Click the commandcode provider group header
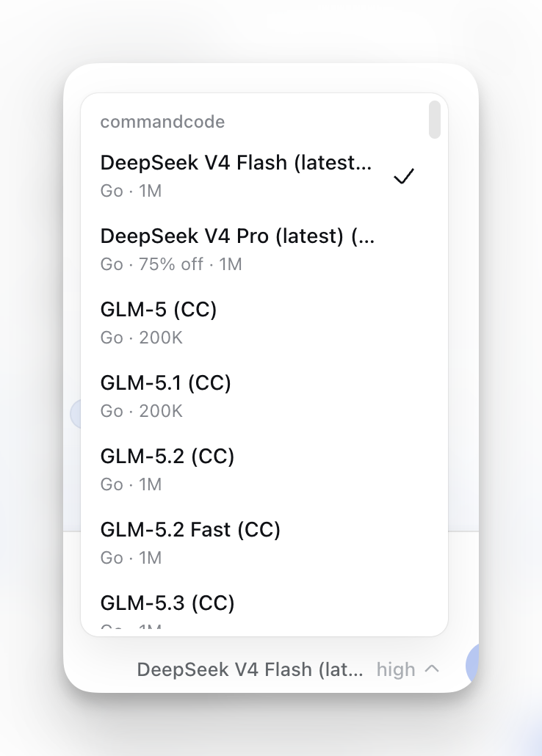 click(x=162, y=122)
